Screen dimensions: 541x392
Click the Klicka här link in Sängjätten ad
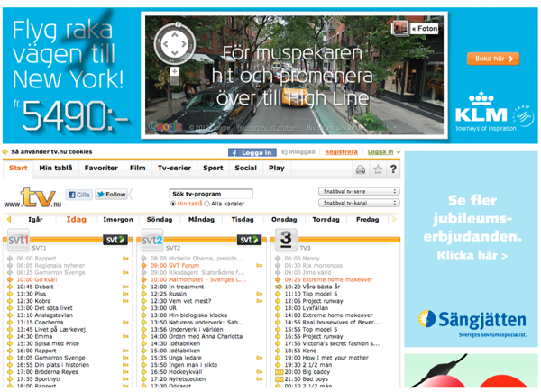pos(472,255)
